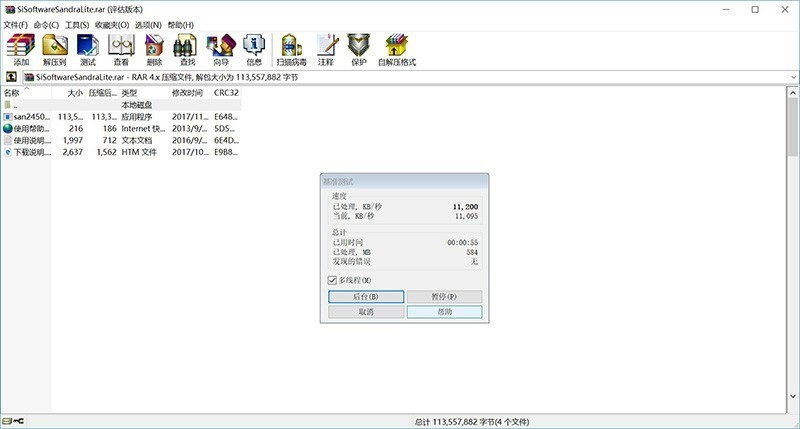The width and height of the screenshot is (800, 429).
Task: Open the 文件(F) menu
Action: [15, 24]
